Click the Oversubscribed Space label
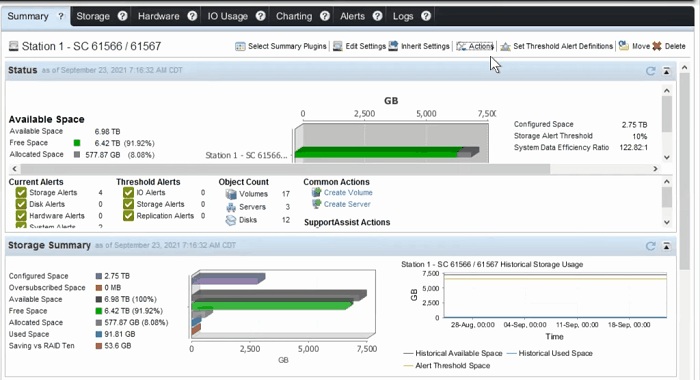This screenshot has width=700, height=380. 47,288
